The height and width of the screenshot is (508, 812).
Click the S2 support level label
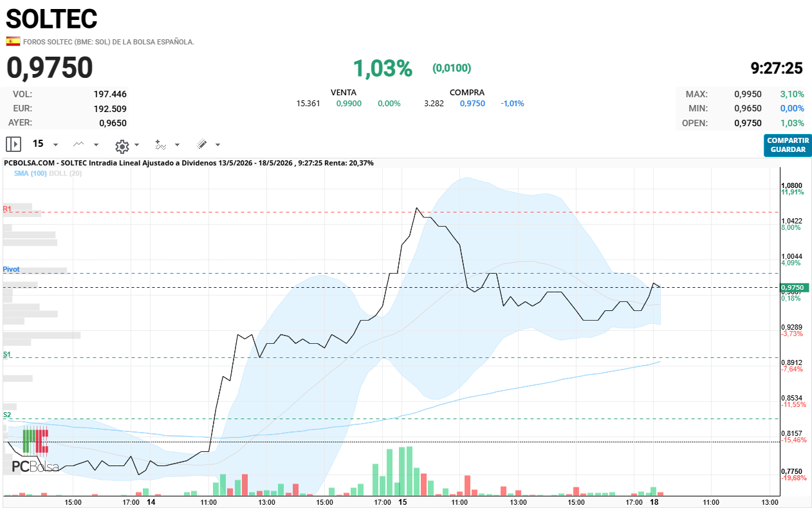point(7,415)
